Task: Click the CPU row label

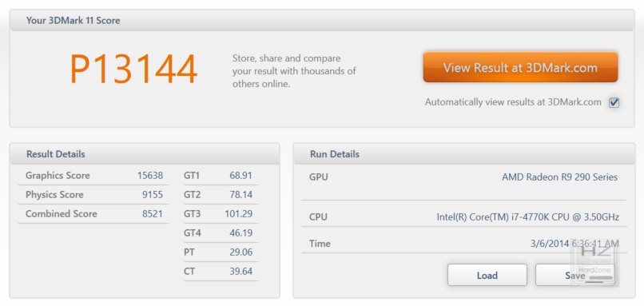Action: (x=318, y=217)
